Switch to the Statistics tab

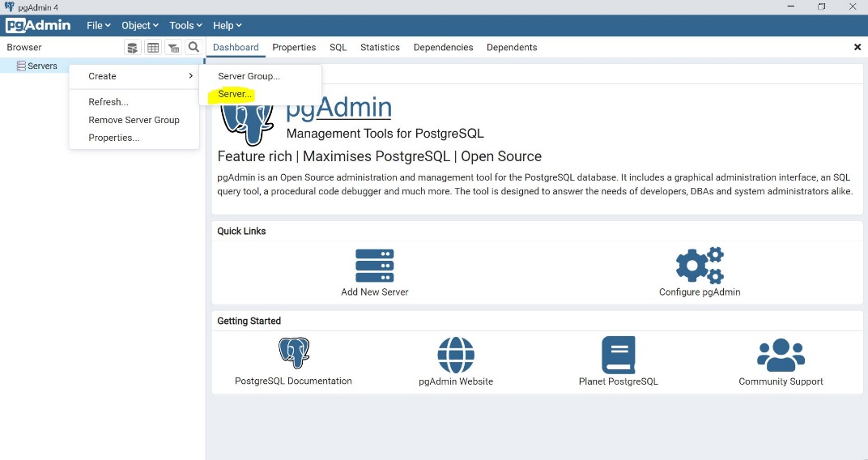380,48
